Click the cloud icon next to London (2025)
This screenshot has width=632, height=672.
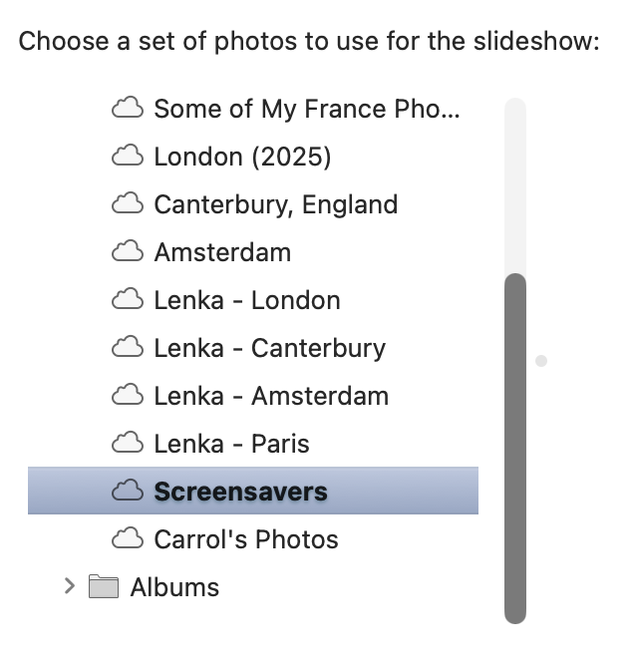pyautogui.click(x=128, y=156)
